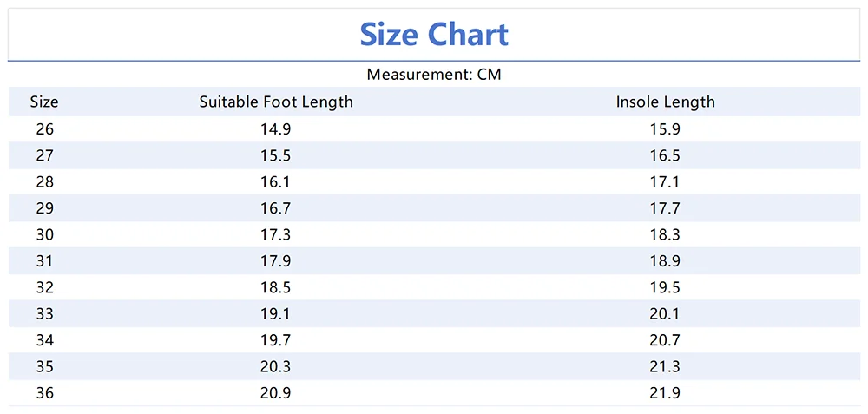Select the Size column header
This screenshot has height=414, width=868.
pyautogui.click(x=44, y=102)
